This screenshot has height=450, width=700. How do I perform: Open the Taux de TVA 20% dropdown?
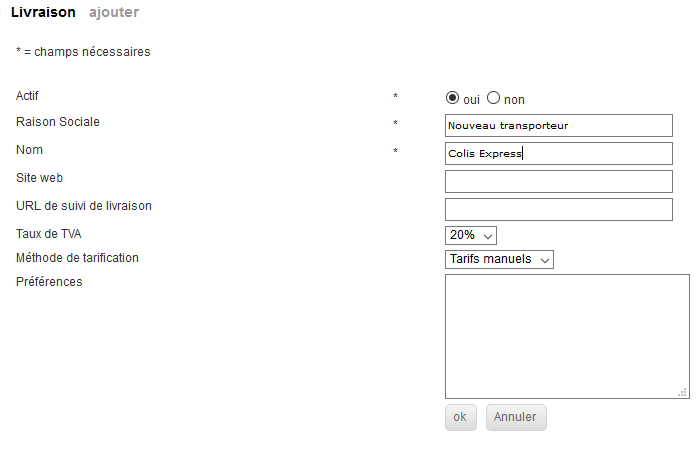click(x=471, y=235)
